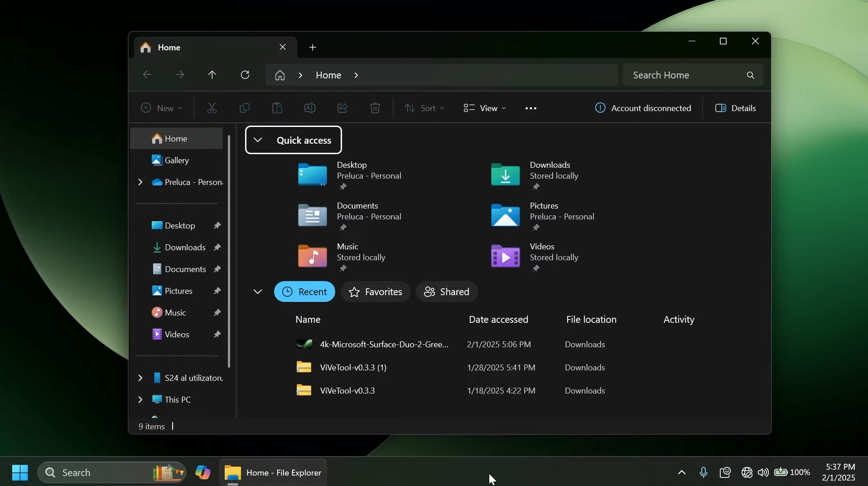
Task: Sort by Date accessed column header
Action: (498, 319)
